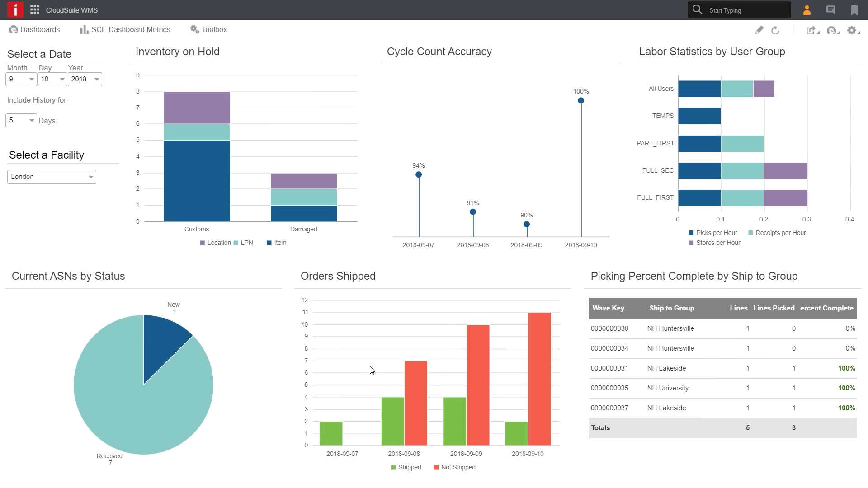This screenshot has width=868, height=488.
Task: Open the share export icon menu
Action: pos(812,30)
